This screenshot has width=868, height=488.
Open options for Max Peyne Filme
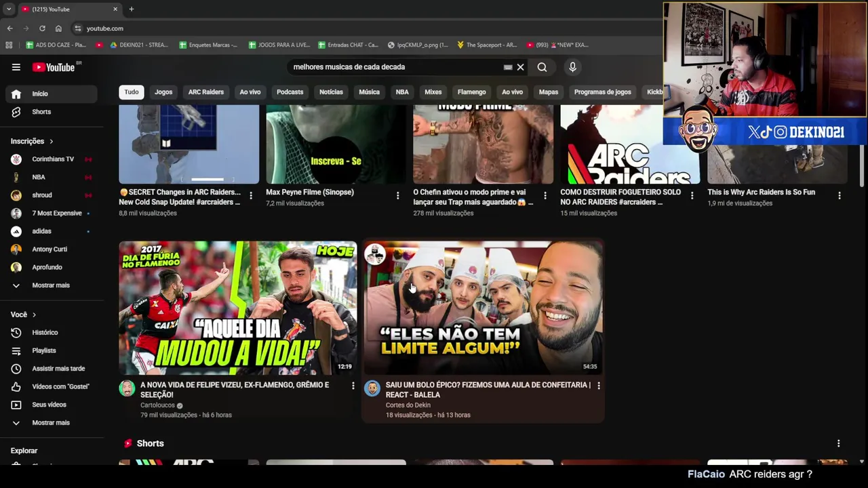coord(398,196)
